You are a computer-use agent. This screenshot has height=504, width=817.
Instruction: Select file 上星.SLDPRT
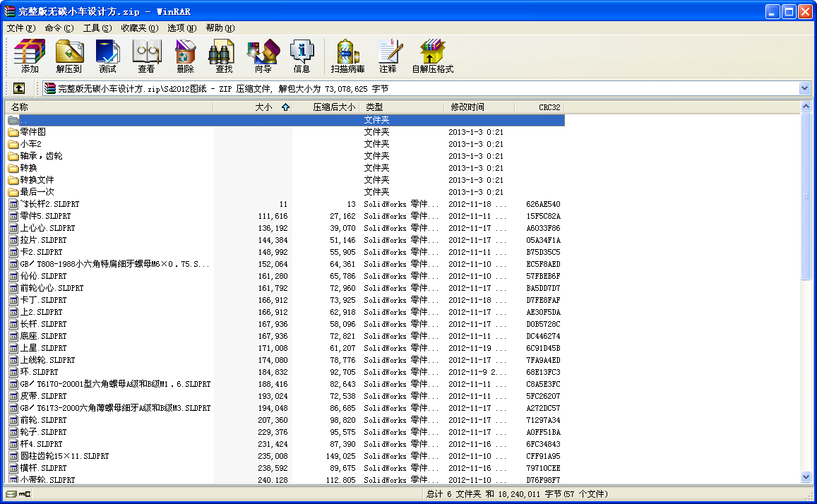(285, 348)
